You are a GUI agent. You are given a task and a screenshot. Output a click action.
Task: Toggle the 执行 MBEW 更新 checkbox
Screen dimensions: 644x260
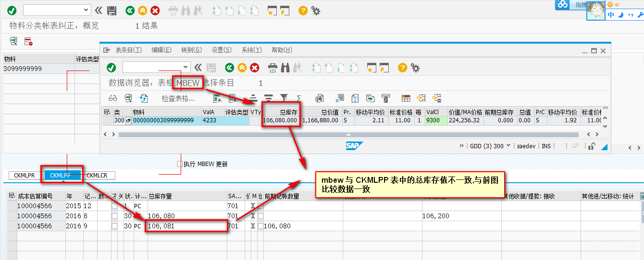[x=180, y=164]
